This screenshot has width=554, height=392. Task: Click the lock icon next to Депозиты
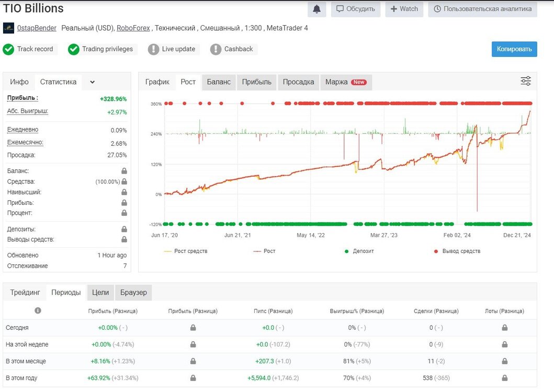(x=124, y=229)
